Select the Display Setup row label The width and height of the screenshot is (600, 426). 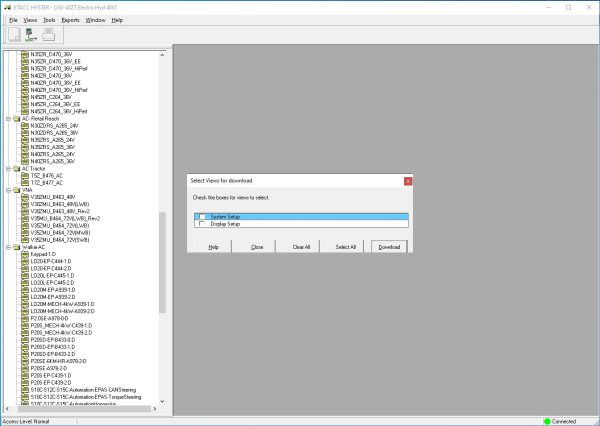point(225,224)
